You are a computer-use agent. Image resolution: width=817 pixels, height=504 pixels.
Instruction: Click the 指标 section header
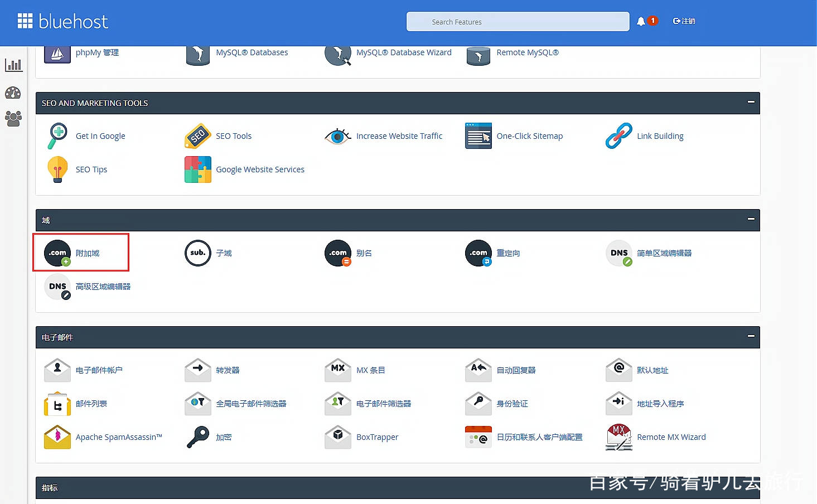(398, 488)
